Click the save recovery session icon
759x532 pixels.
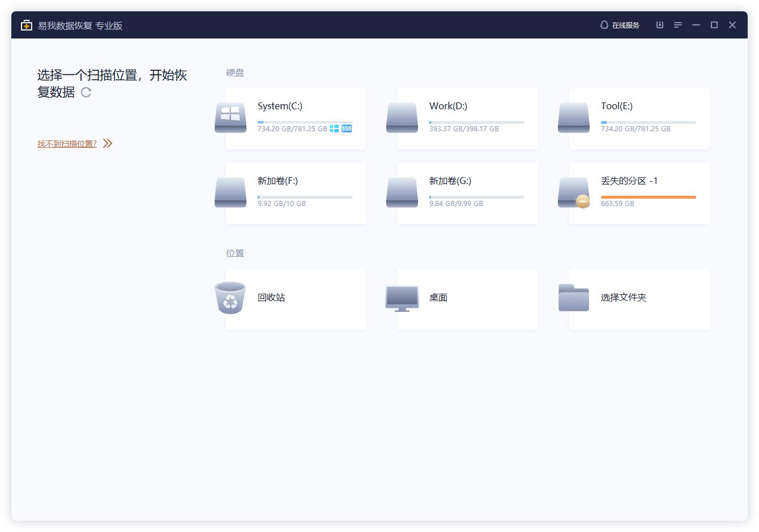[659, 25]
